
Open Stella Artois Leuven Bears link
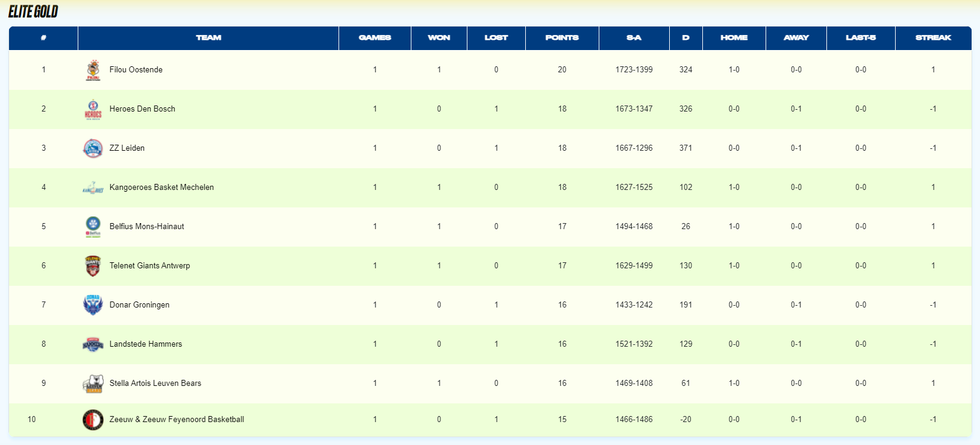[155, 383]
